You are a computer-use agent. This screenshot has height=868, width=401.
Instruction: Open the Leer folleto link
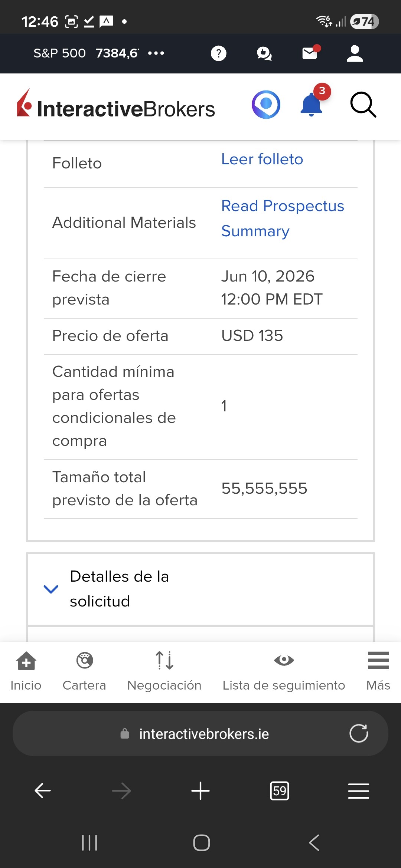(x=262, y=159)
